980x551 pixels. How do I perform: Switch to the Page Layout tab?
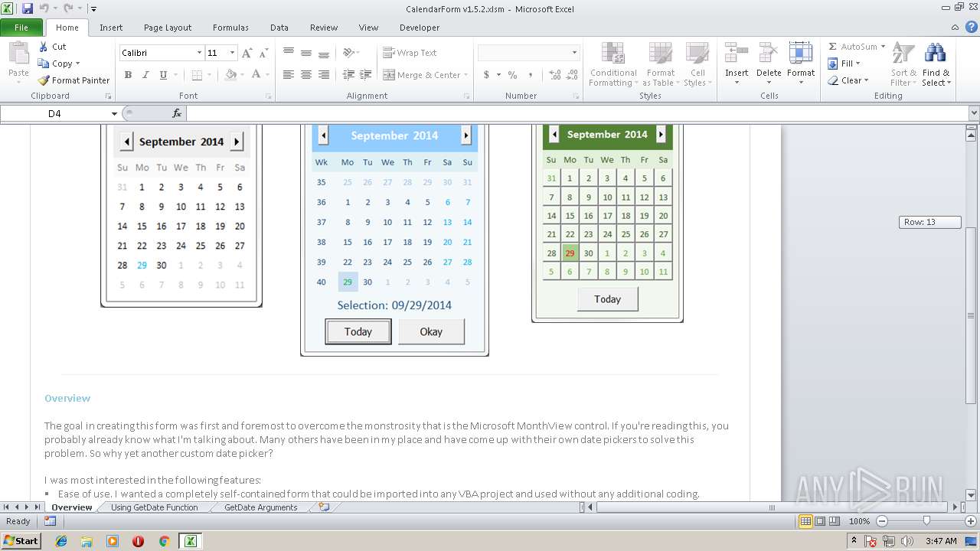point(168,28)
